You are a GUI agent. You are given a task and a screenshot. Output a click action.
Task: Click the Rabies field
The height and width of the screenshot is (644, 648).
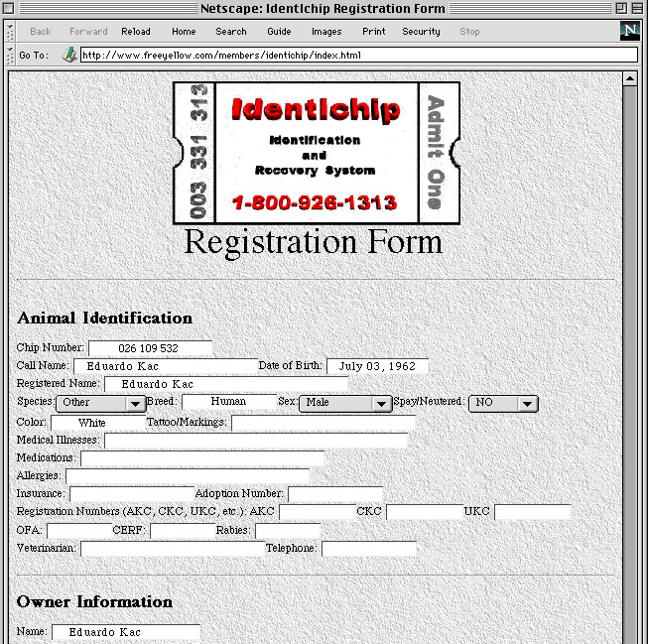tap(288, 531)
